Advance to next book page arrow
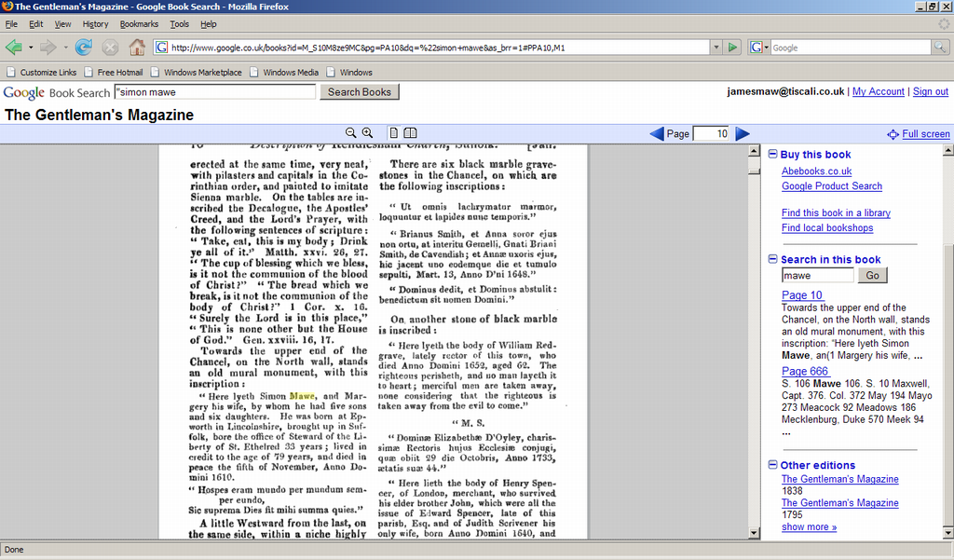The height and width of the screenshot is (560, 954). coord(743,134)
